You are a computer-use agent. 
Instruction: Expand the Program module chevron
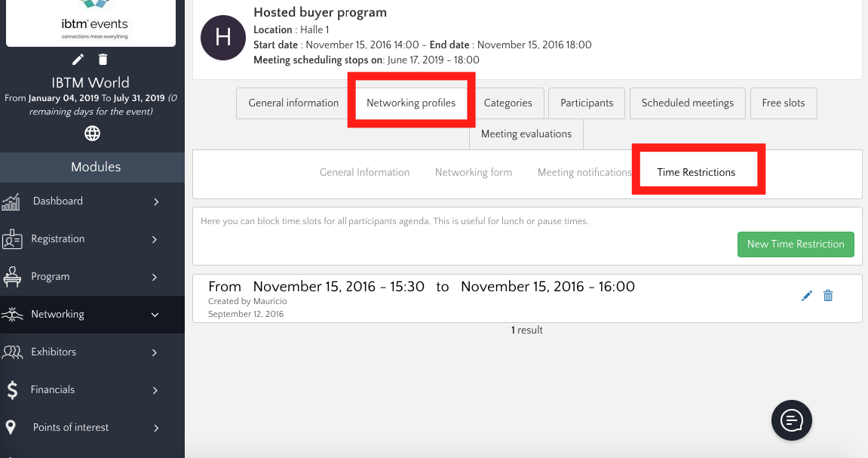point(155,277)
